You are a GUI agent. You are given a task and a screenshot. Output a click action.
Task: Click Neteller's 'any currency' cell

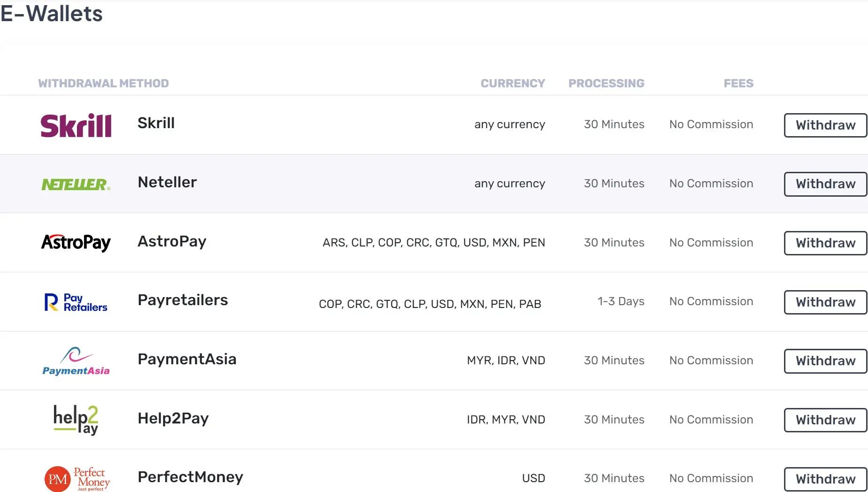coord(510,184)
